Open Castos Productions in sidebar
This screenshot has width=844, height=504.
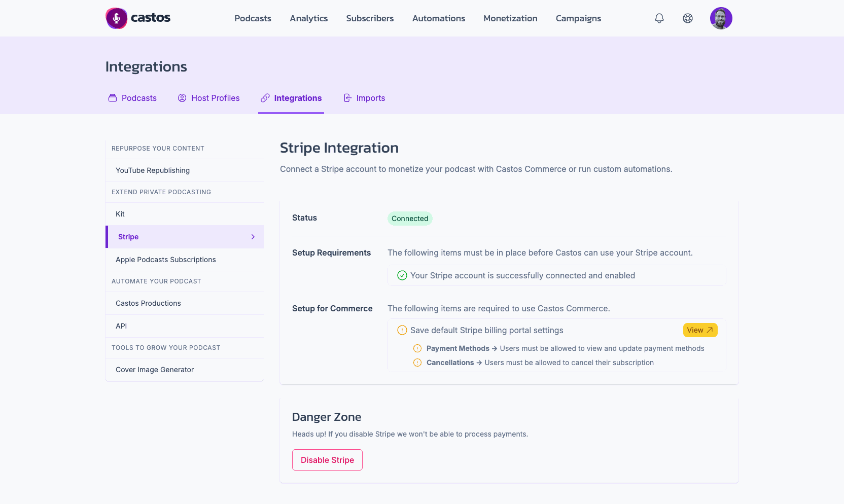pyautogui.click(x=185, y=303)
